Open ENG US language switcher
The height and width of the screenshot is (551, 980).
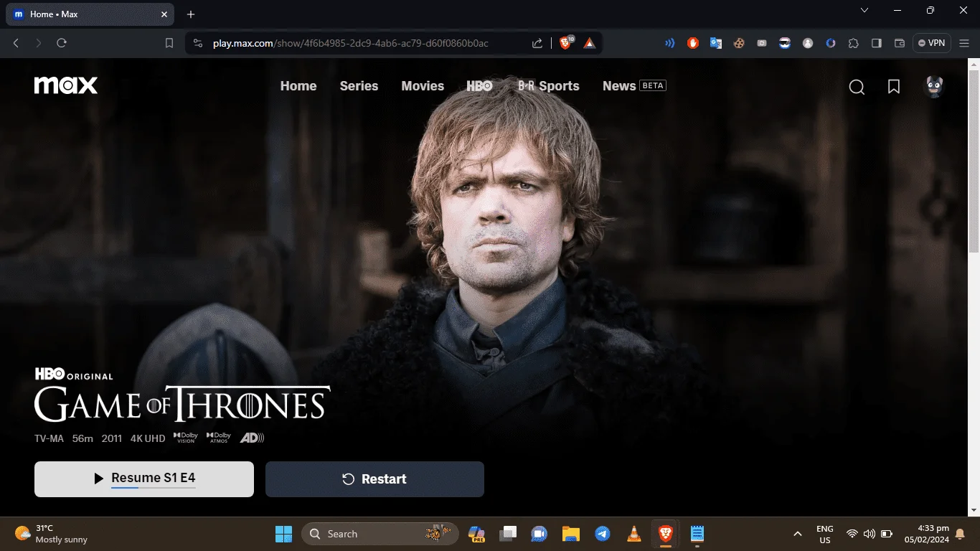825,534
